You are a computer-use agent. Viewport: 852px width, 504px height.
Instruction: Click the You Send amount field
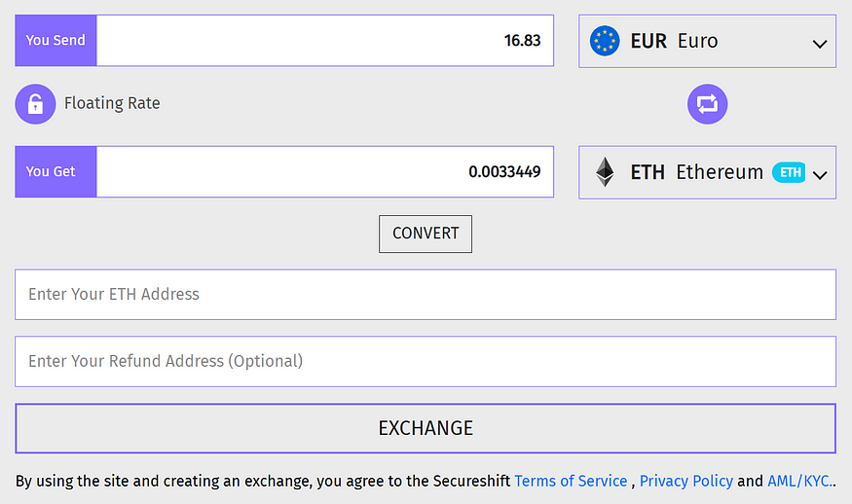point(324,41)
